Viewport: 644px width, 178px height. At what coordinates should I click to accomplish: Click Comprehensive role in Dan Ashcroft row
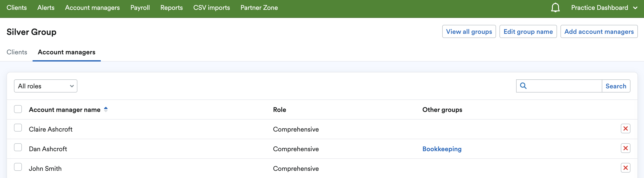[x=296, y=149]
